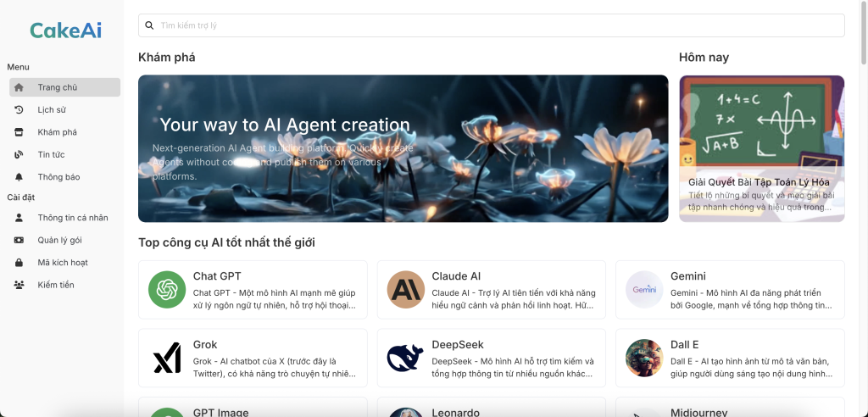The height and width of the screenshot is (417, 868).
Task: Click the notification bell icon for Thông báo
Action: (x=19, y=177)
